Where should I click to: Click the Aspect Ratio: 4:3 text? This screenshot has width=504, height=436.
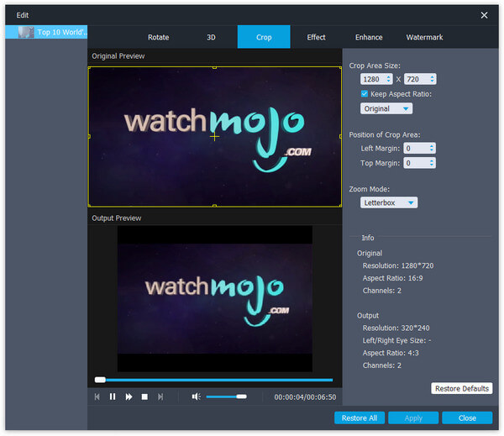click(391, 353)
